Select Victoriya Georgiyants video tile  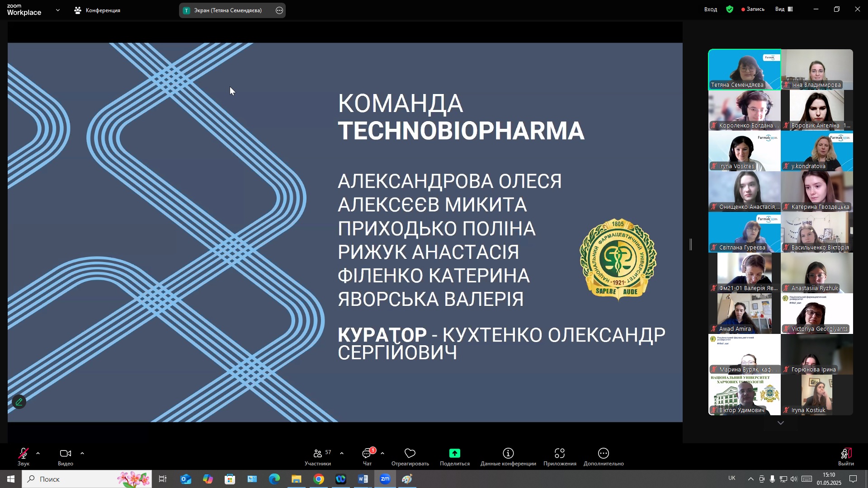(817, 314)
